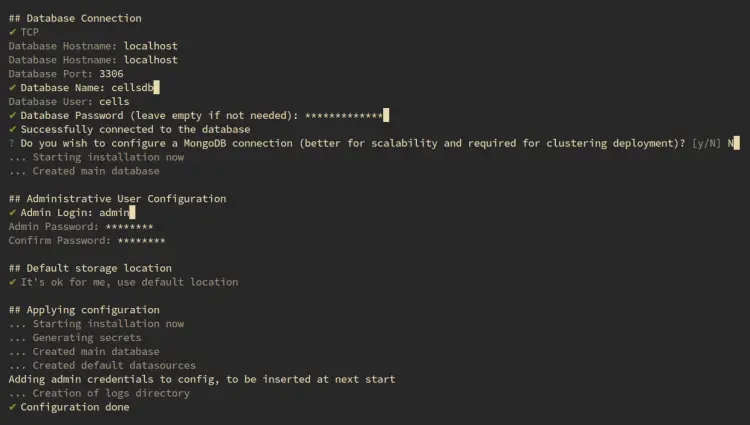Click the Administrative User Configuration heading
The width and height of the screenshot is (750, 425).
(117, 199)
